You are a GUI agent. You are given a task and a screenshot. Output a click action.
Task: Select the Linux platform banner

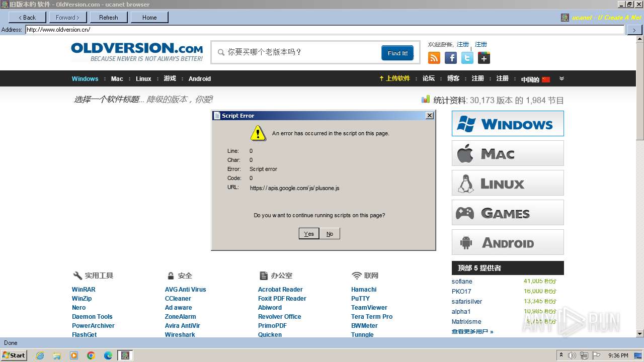(x=508, y=183)
